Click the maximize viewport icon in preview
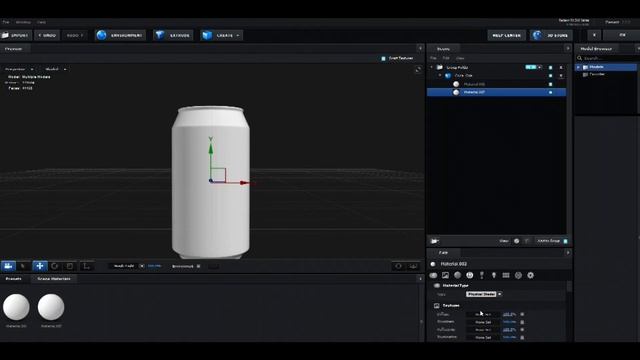 pyautogui.click(x=418, y=70)
